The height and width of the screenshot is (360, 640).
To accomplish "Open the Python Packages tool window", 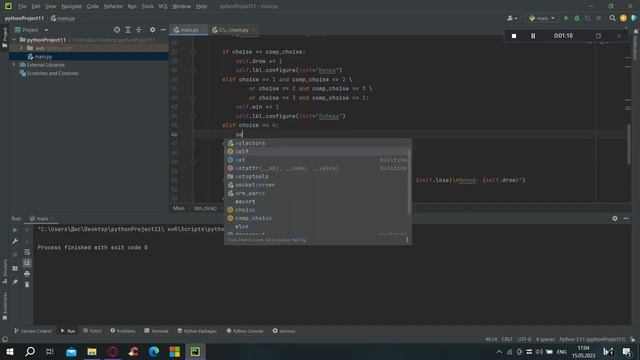I will click(197, 331).
